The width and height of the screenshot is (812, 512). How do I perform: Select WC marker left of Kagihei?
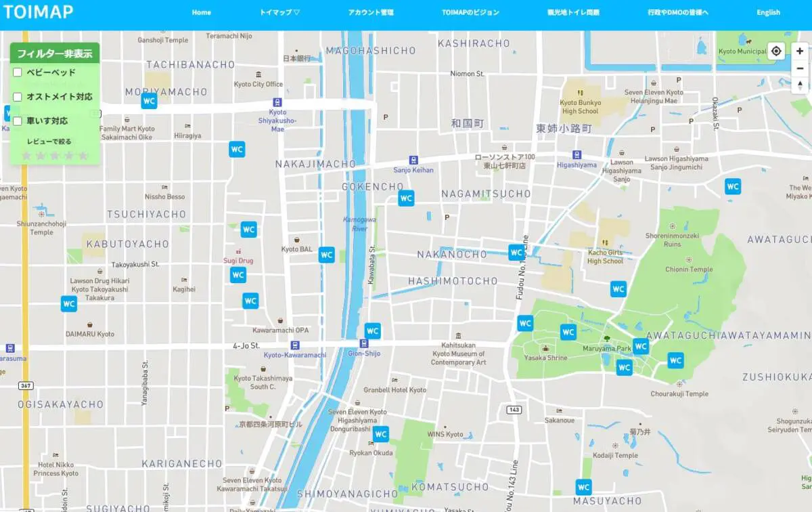point(238,275)
